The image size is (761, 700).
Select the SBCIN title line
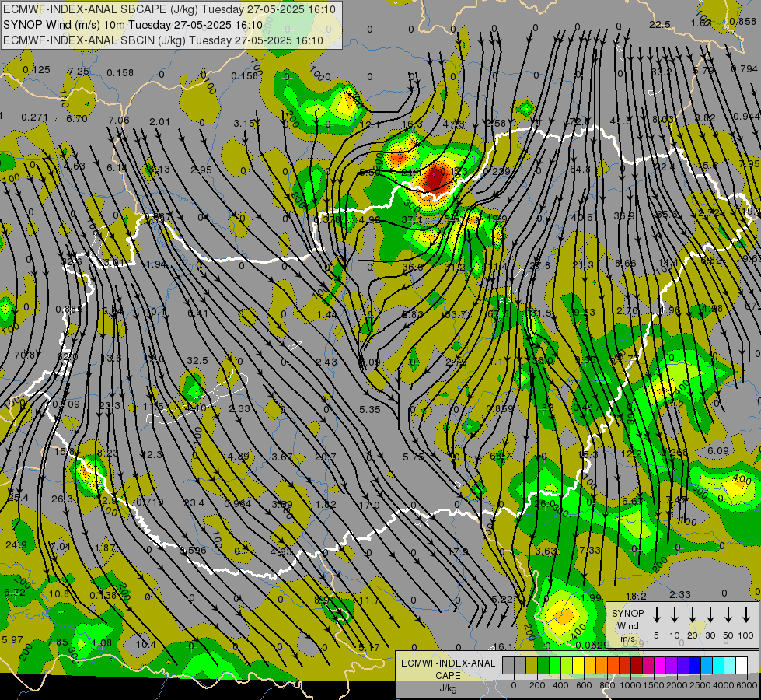163,40
